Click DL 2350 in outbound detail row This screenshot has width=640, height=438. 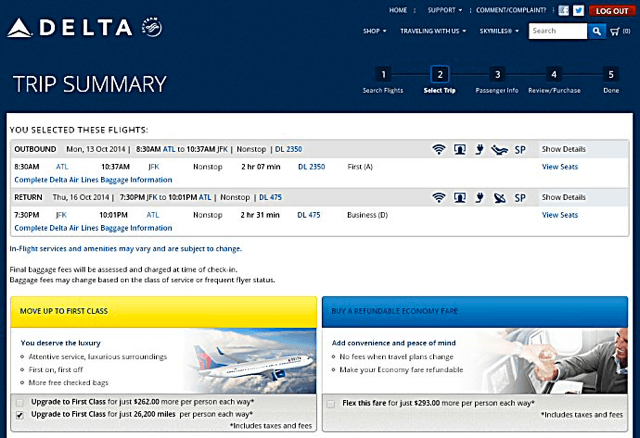pos(311,167)
